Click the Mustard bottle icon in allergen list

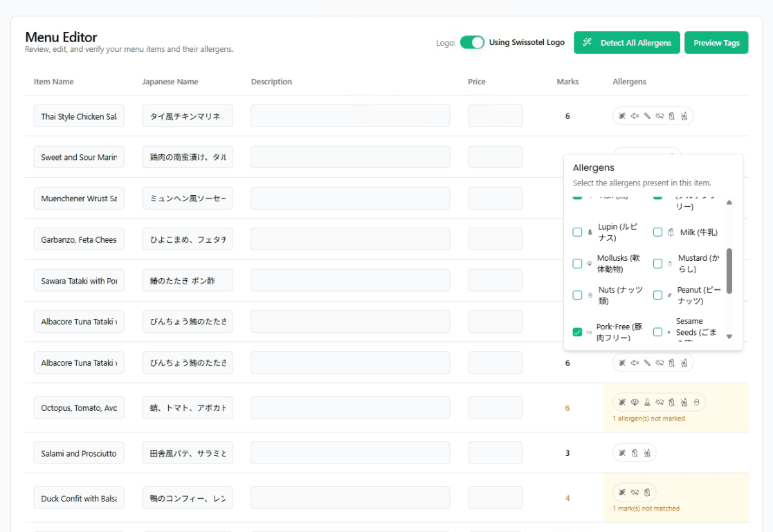[x=669, y=264]
